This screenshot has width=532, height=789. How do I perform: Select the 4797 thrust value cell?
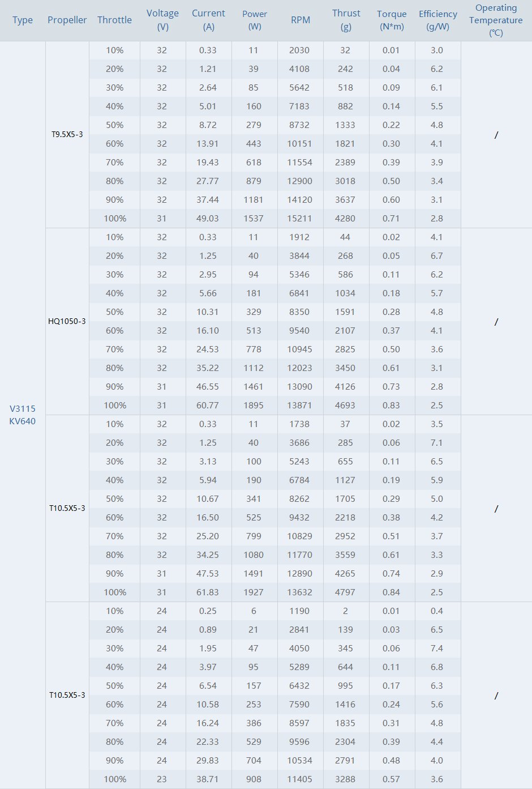click(x=345, y=592)
